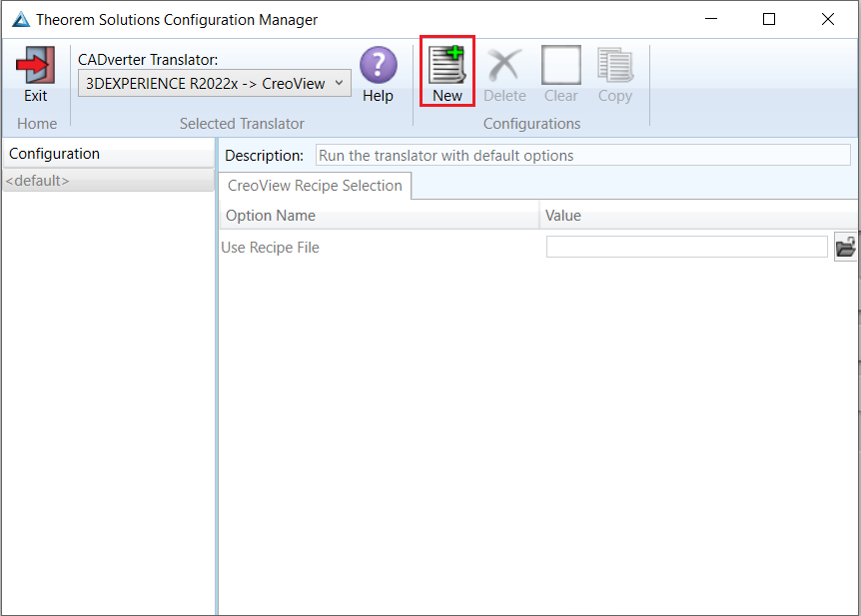Image resolution: width=861 pixels, height=616 pixels.
Task: Click the Configuration column header
Action: click(108, 154)
